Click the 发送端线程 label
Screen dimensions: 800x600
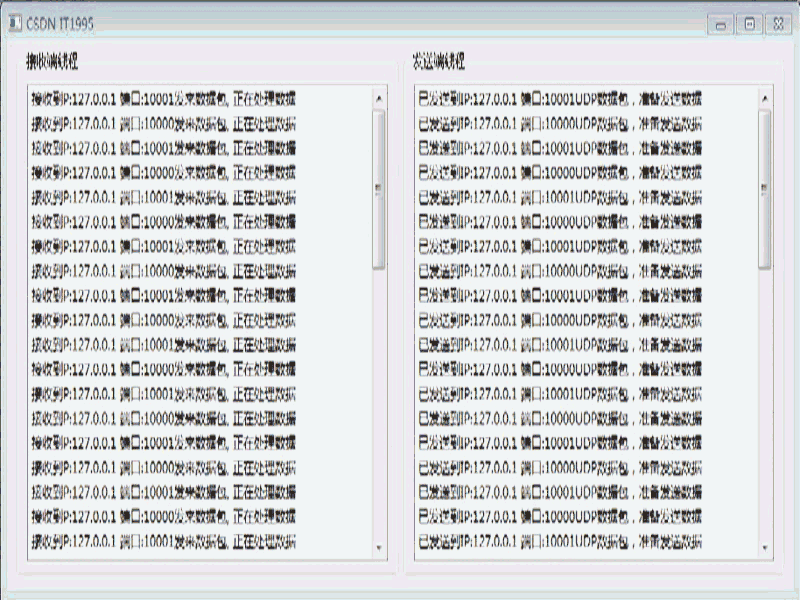(x=438, y=61)
